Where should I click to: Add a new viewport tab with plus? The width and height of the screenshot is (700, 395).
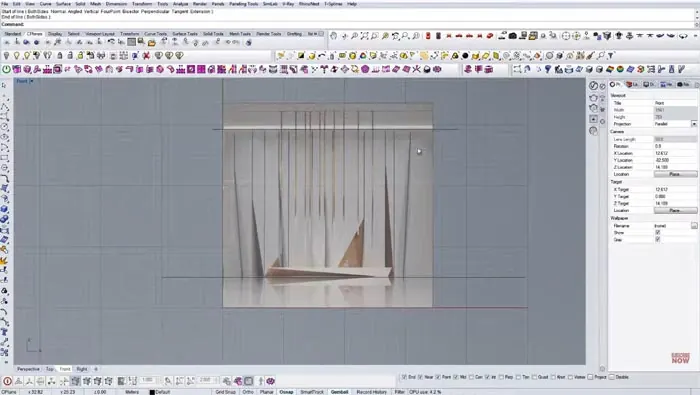[96, 369]
